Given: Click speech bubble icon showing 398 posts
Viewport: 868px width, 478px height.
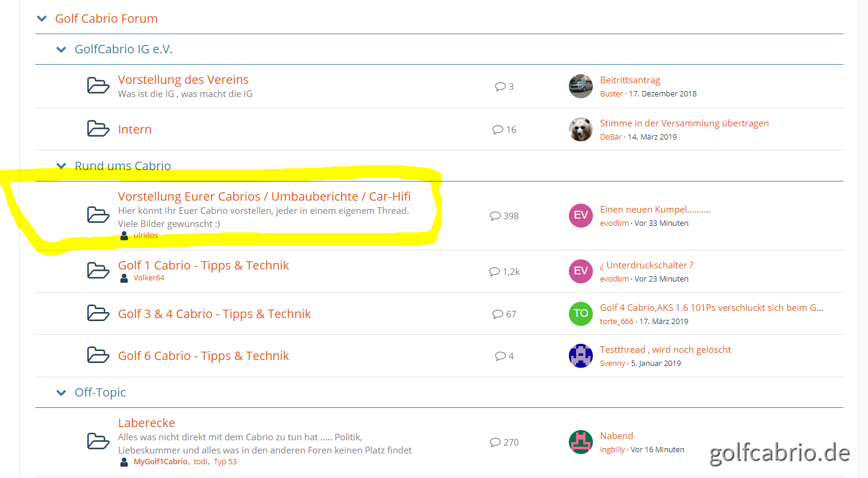Looking at the screenshot, I should 495,216.
